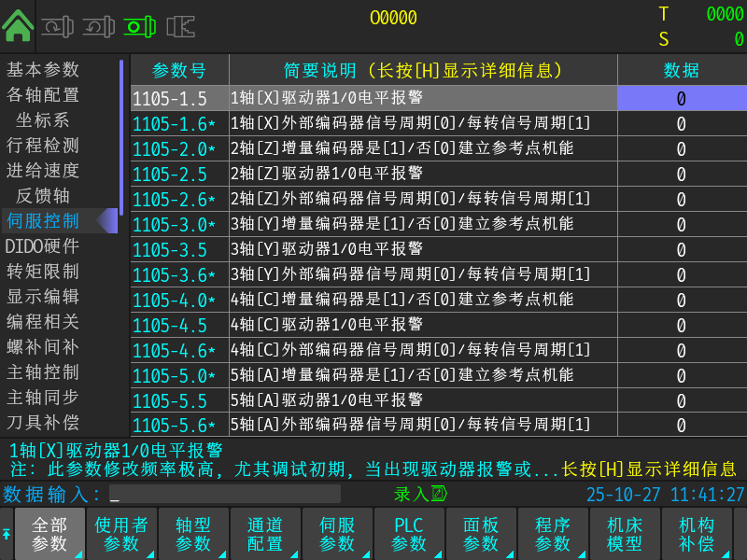Viewport: 747px width, 560px height.
Task: Switch to the 使用者参数 tab
Action: click(x=121, y=534)
